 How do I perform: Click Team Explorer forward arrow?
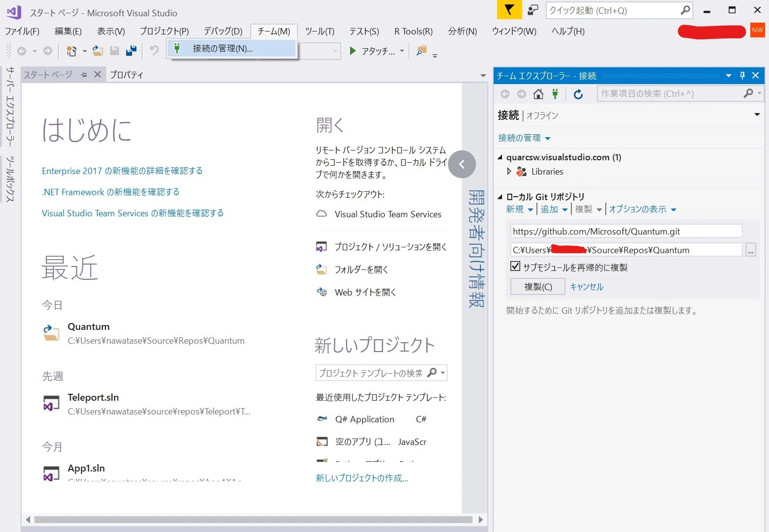point(522,94)
